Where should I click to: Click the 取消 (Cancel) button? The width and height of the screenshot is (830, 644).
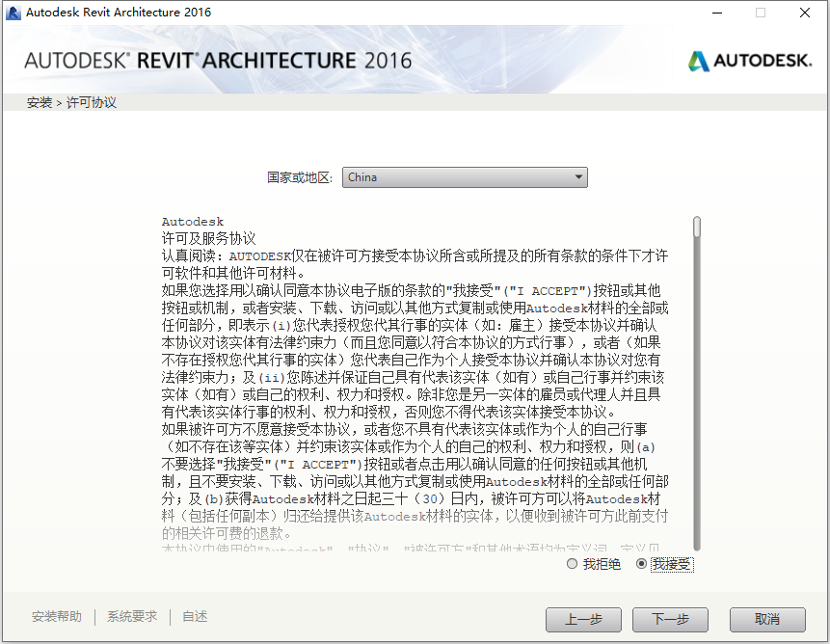click(x=767, y=620)
